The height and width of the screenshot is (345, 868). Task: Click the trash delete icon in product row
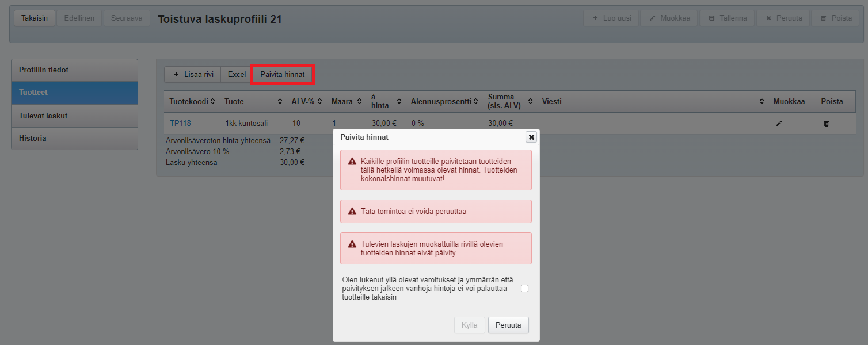[826, 124]
